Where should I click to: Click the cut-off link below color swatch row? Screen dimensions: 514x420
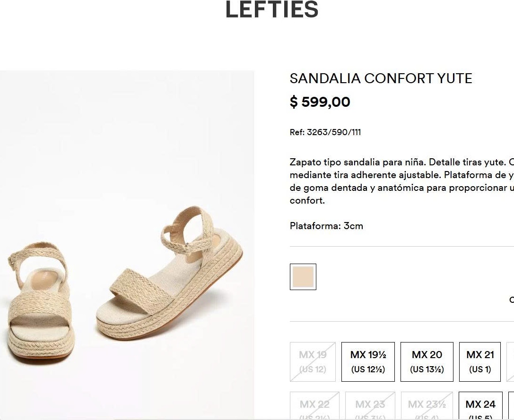(511, 300)
